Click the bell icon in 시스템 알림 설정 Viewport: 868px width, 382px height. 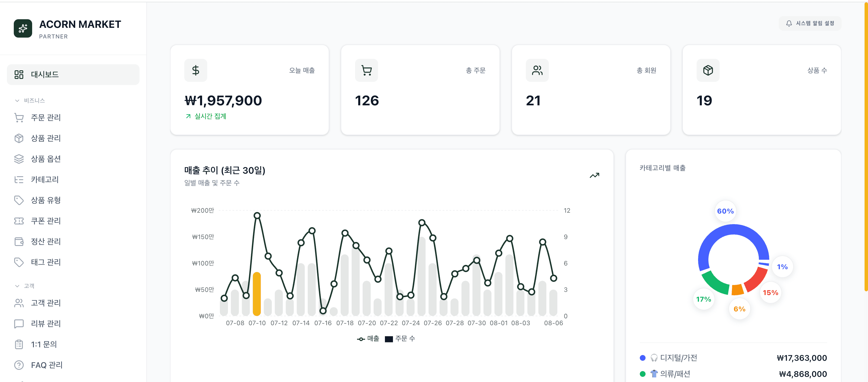pos(789,23)
